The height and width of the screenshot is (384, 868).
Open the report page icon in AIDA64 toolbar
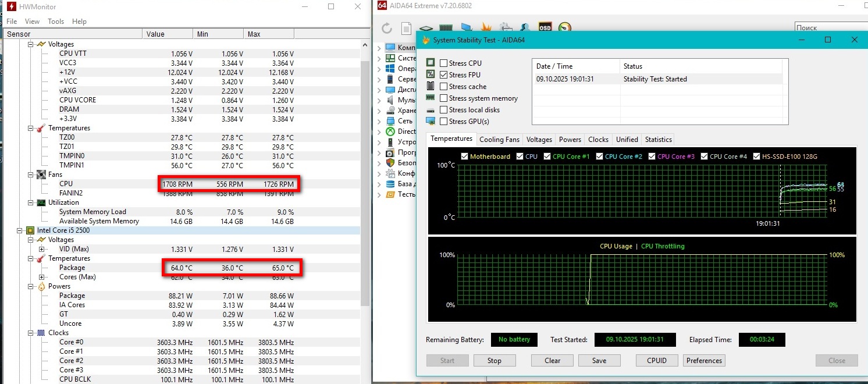coord(406,27)
